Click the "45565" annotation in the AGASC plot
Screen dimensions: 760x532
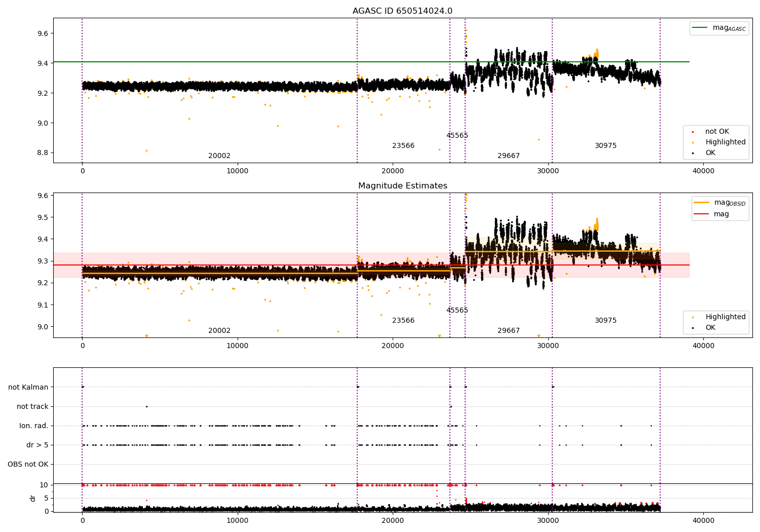[x=457, y=136]
